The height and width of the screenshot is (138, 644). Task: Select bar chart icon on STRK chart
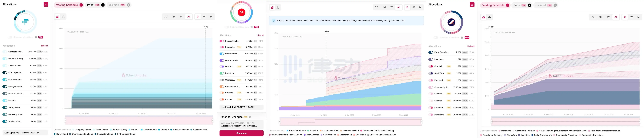pos(489,17)
